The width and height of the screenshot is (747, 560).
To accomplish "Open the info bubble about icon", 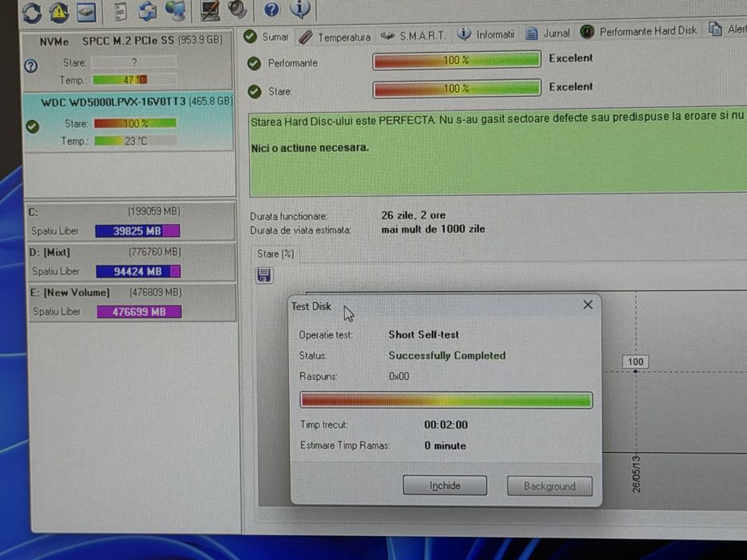I will tap(300, 9).
